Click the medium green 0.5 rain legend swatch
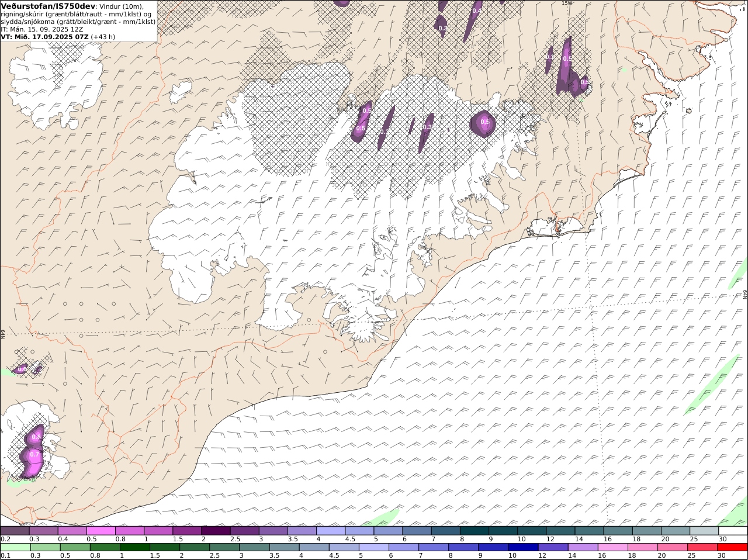This screenshot has width=748, height=560. tap(75, 548)
